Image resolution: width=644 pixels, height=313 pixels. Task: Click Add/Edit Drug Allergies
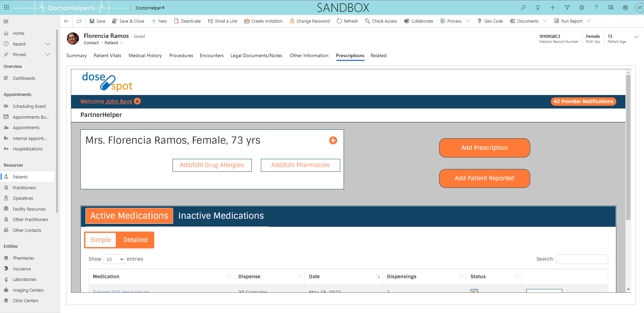coord(212,165)
